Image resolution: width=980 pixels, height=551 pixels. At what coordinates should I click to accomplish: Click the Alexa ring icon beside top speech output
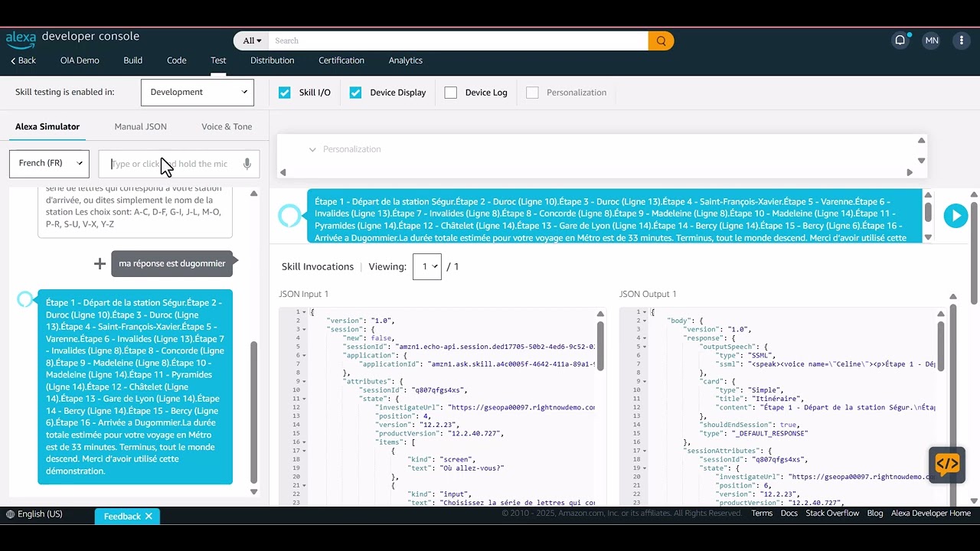pos(289,216)
